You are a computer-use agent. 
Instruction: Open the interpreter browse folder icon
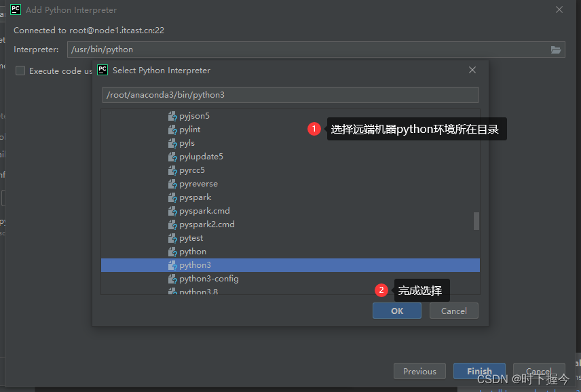(x=555, y=50)
